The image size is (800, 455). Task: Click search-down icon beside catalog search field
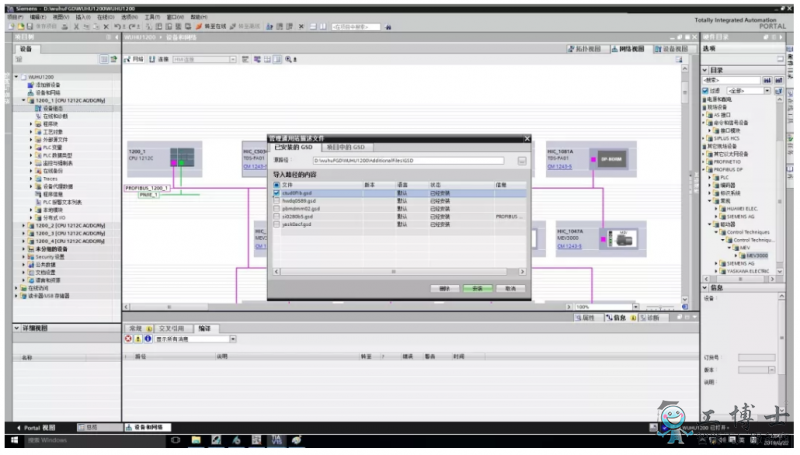(767, 81)
